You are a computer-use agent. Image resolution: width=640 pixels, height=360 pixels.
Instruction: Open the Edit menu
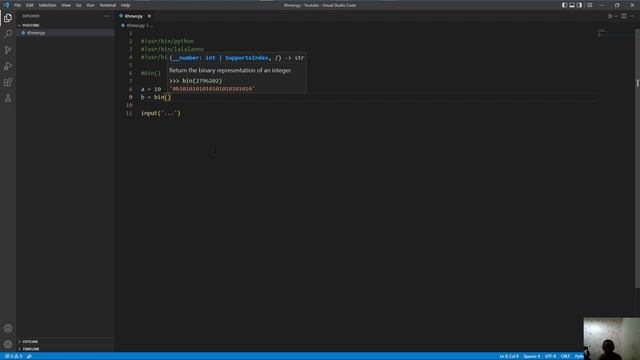click(30, 5)
